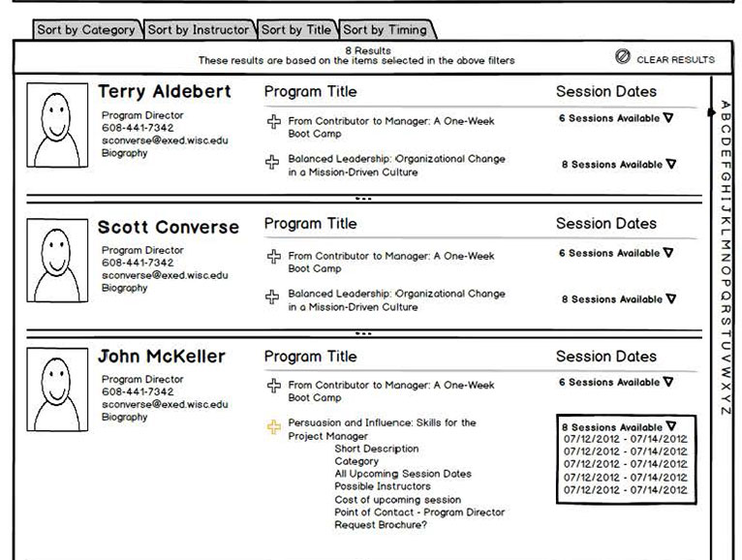The width and height of the screenshot is (742, 560).
Task: Click Point of Contact - Program Director
Action: pos(419,513)
